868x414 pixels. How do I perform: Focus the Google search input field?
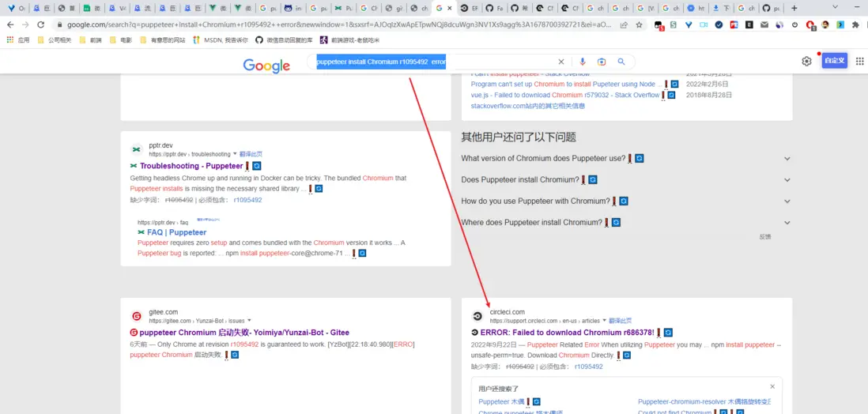point(435,62)
